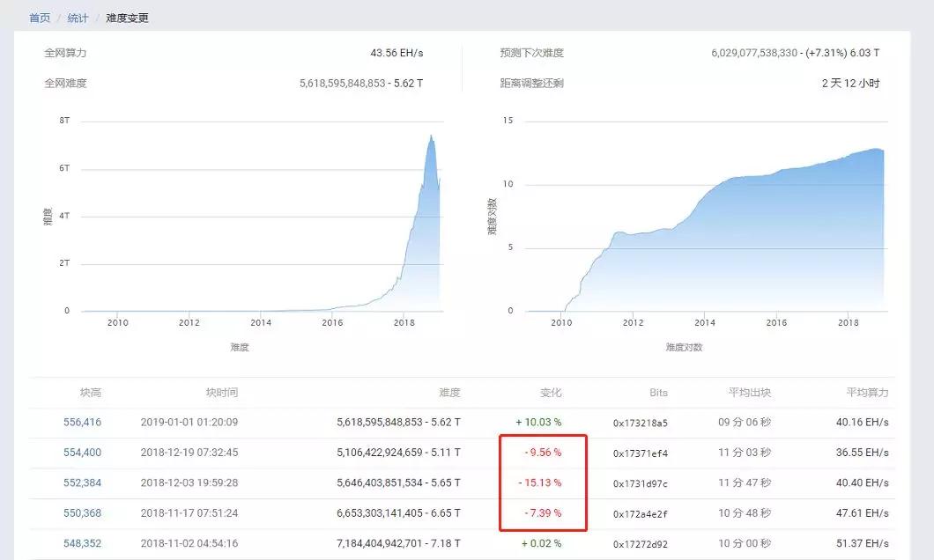Click the 2018 peak in difficulty chart
This screenshot has width=934, height=560.
[430, 136]
